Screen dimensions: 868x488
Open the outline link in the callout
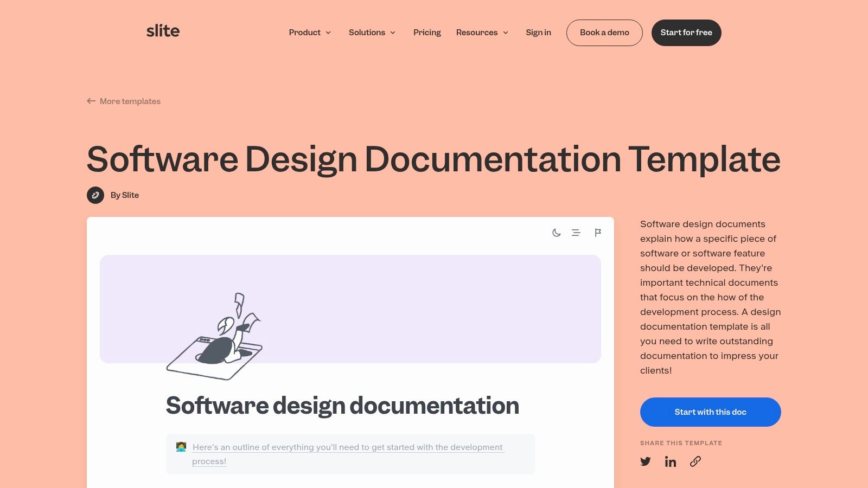348,454
